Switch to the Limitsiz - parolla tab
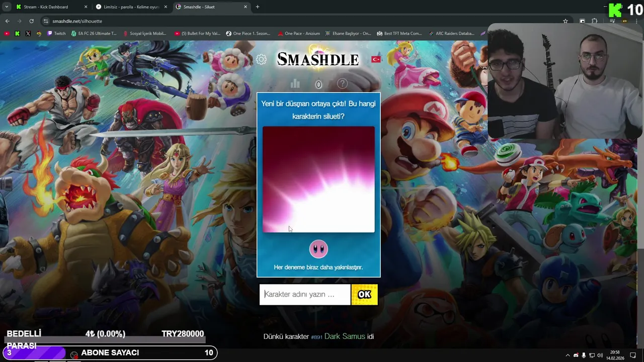 pyautogui.click(x=131, y=7)
